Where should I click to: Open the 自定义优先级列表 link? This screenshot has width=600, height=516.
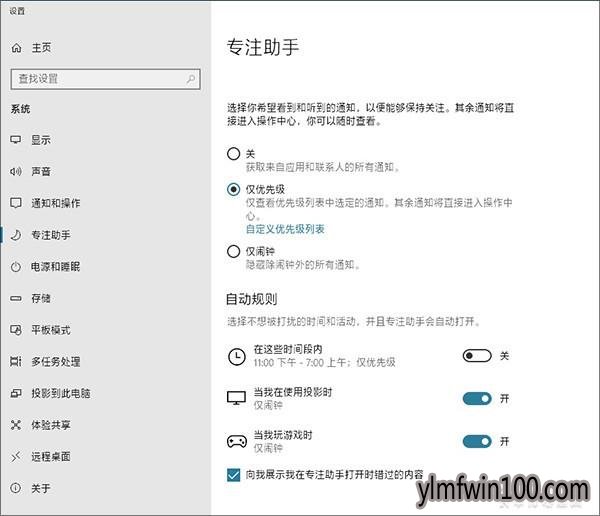click(x=285, y=229)
